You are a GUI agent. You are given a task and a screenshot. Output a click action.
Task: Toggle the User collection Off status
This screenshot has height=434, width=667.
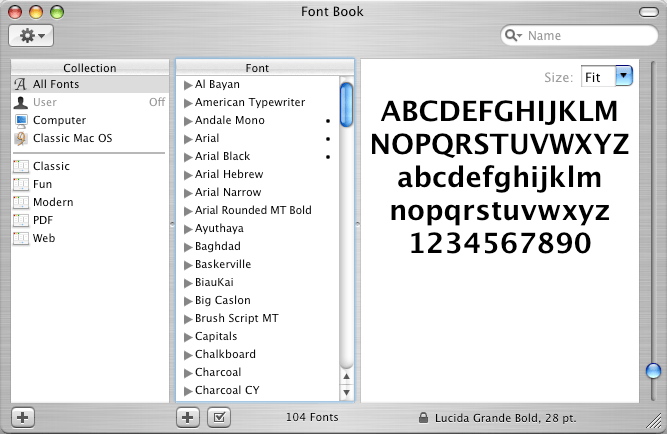coord(157,102)
